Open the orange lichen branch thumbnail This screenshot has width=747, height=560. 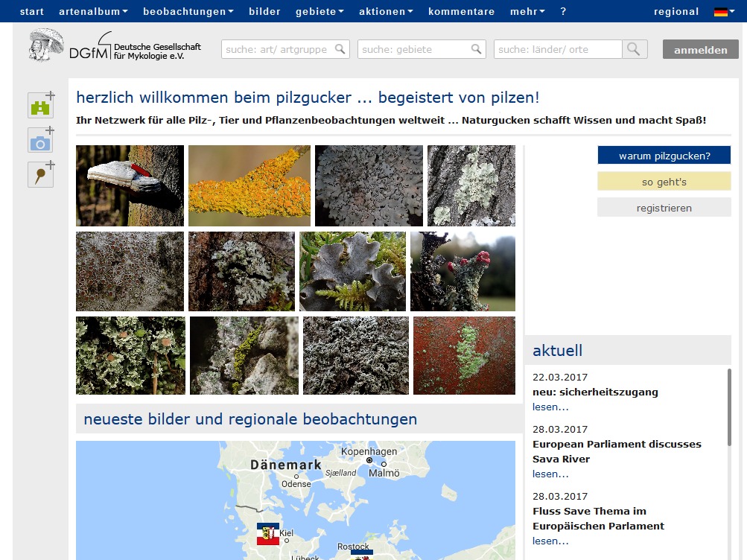[249, 185]
